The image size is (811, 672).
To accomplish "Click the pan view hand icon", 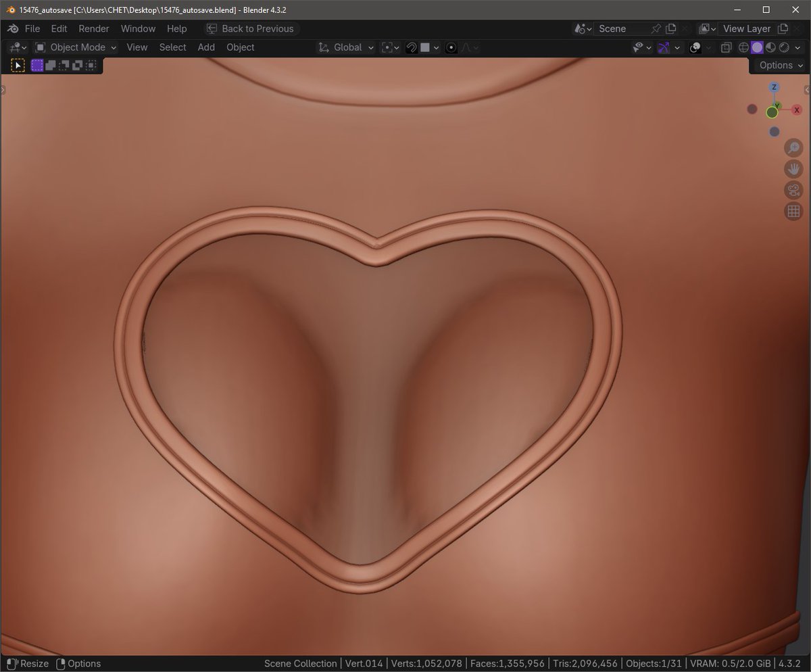I will [793, 169].
